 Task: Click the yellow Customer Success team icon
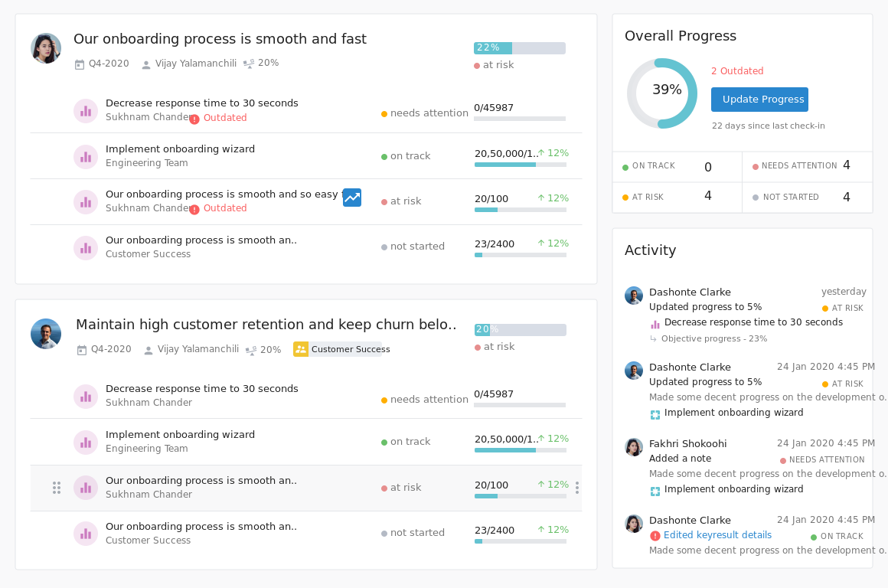point(301,349)
